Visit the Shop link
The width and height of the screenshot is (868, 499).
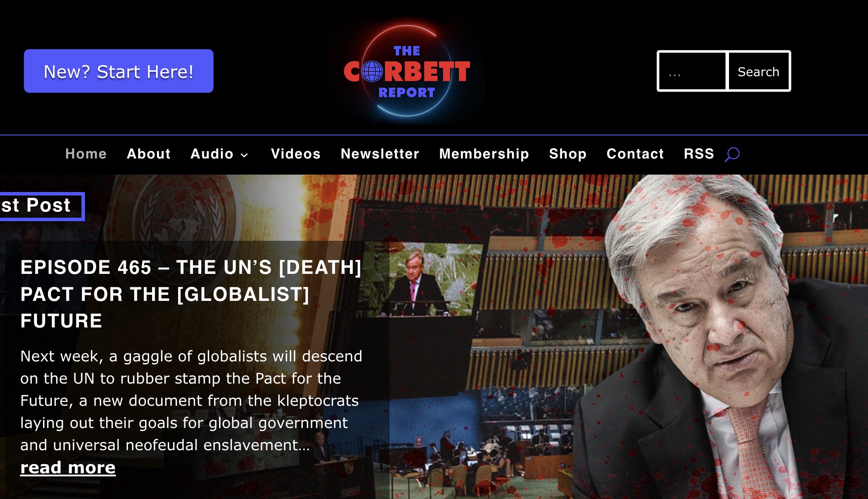(x=567, y=154)
